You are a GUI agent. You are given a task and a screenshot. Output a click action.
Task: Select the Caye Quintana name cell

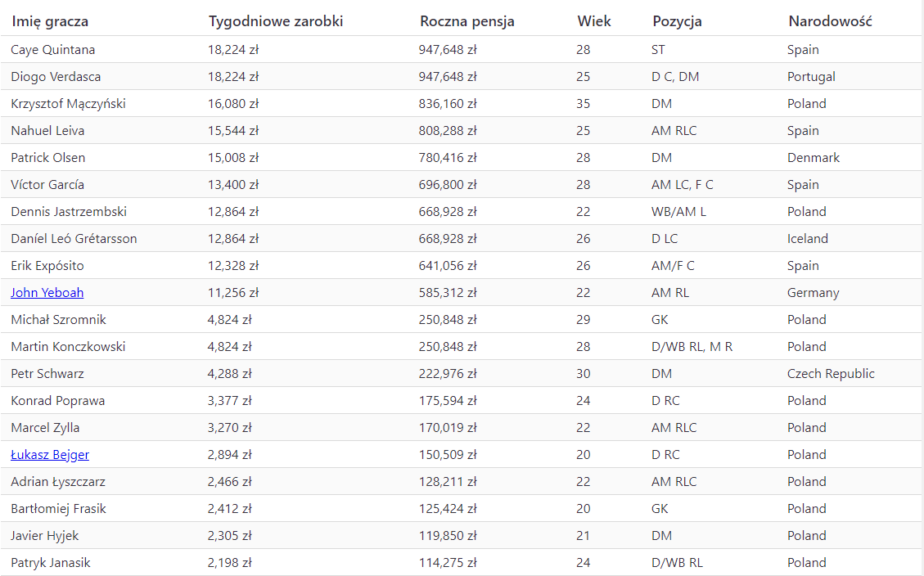tap(53, 50)
